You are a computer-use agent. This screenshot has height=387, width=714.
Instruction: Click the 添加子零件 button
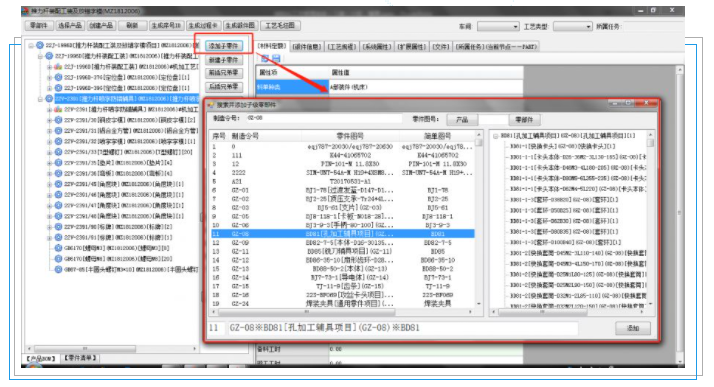[224, 46]
